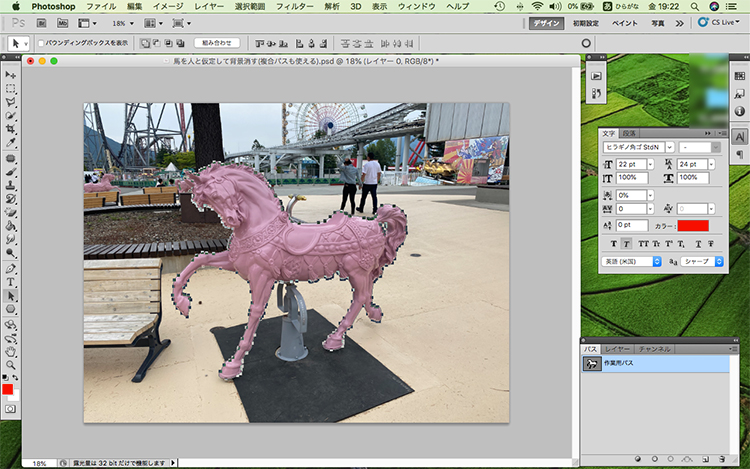
Task: Open the イメージ menu
Action: 168,6
